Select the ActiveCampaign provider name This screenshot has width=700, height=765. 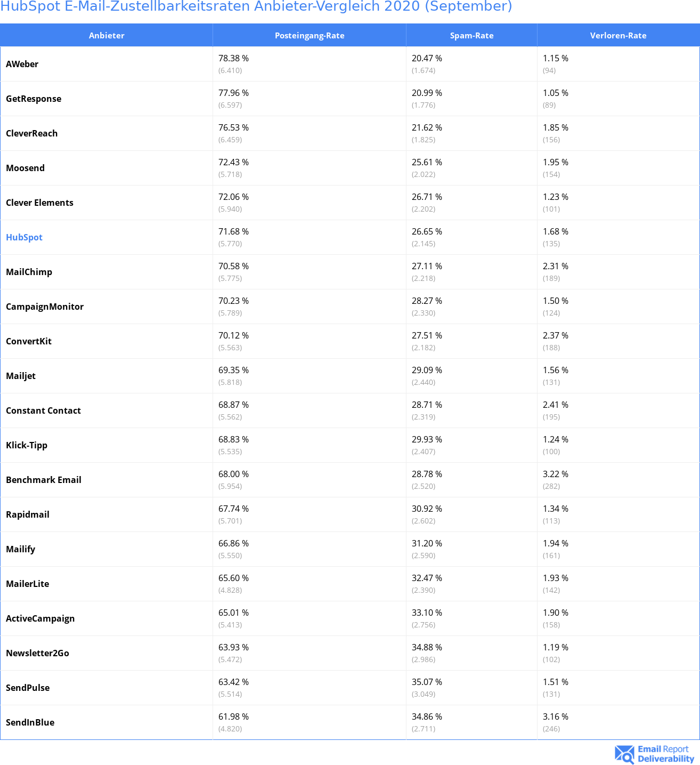click(x=40, y=618)
